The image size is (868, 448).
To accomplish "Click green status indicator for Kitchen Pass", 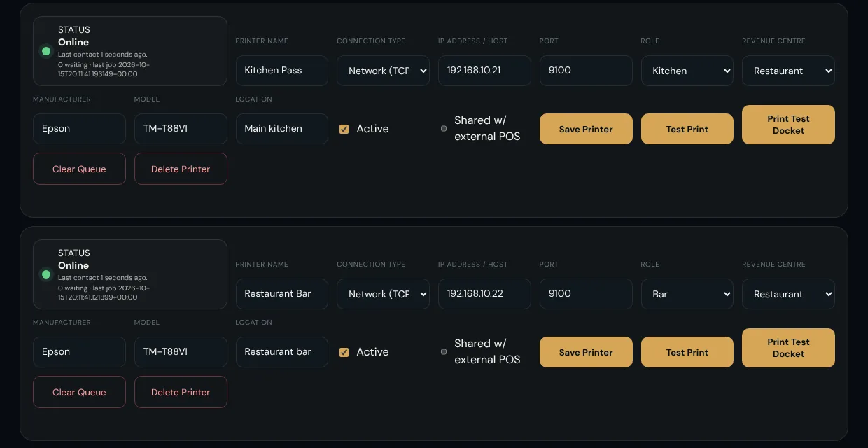I will [x=46, y=51].
